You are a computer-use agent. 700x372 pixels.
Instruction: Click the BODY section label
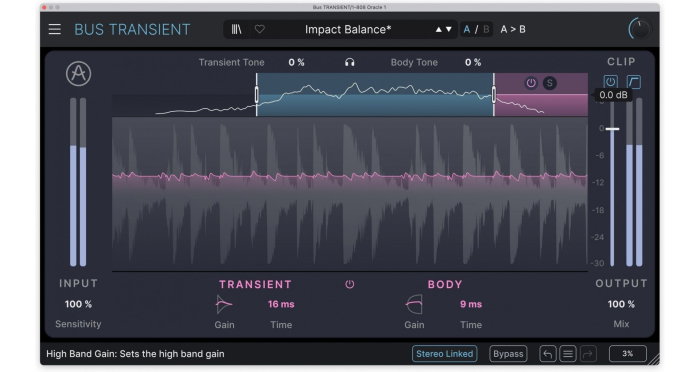click(x=445, y=284)
